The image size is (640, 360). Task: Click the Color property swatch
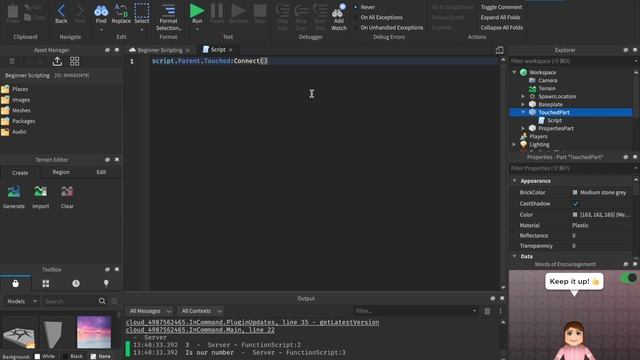[575, 214]
